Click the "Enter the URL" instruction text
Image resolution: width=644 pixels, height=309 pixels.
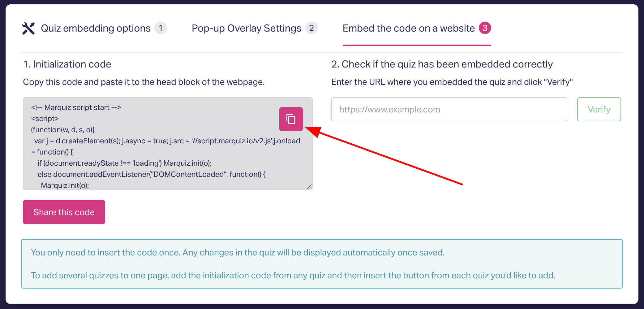point(452,82)
